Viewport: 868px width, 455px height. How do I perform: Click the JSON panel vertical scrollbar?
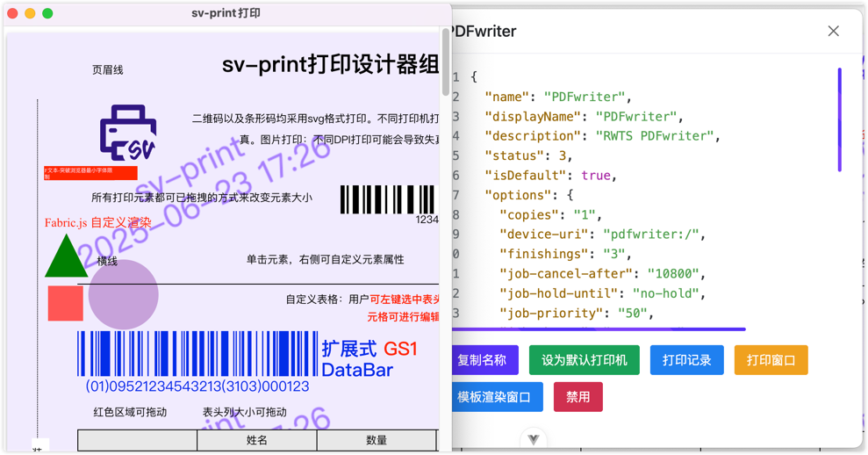click(x=840, y=119)
